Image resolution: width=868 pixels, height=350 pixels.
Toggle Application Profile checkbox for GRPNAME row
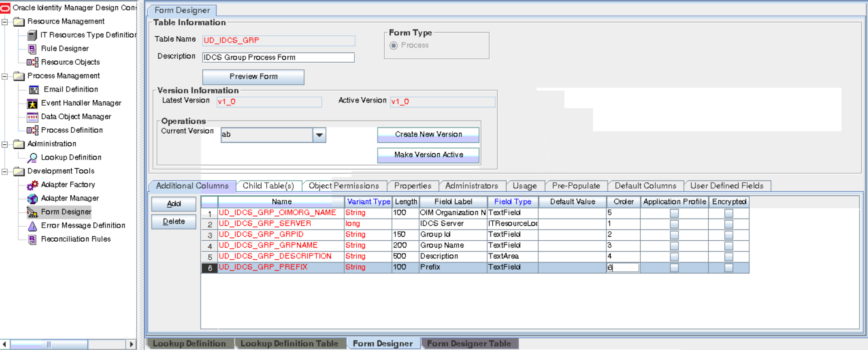(x=674, y=246)
